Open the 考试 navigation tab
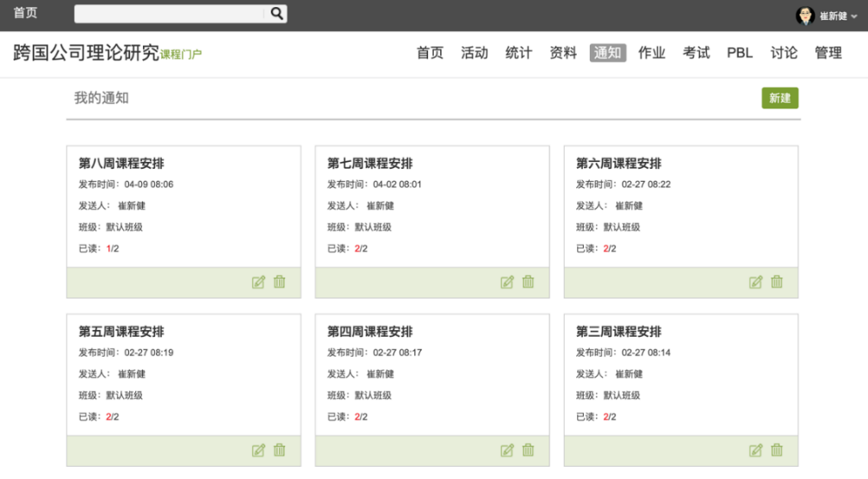This screenshot has height=479, width=868. tap(697, 53)
